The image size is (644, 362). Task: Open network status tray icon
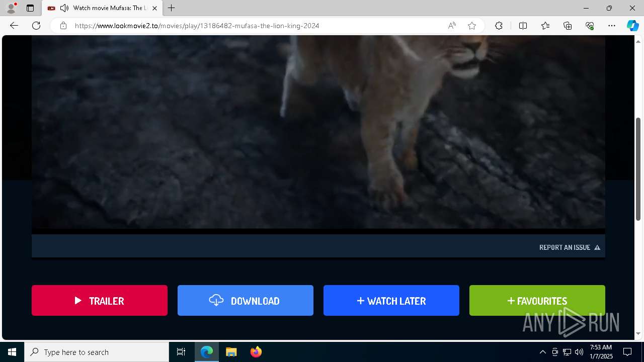coord(567,352)
